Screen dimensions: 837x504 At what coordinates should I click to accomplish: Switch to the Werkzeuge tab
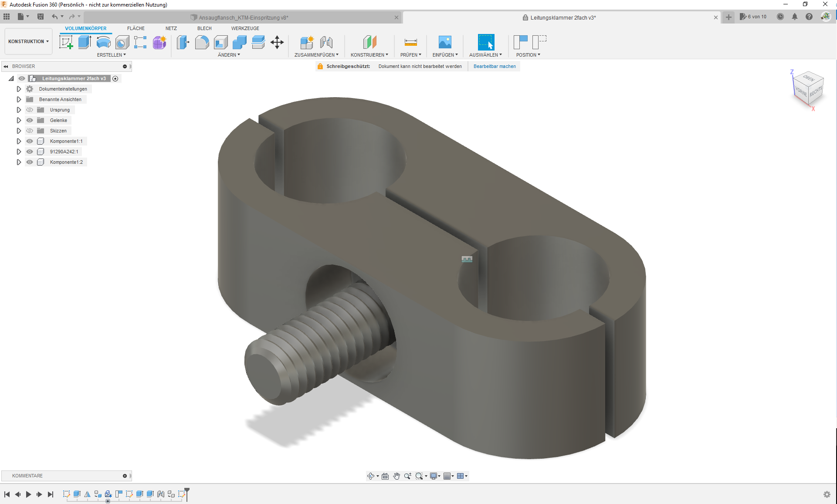click(x=245, y=28)
